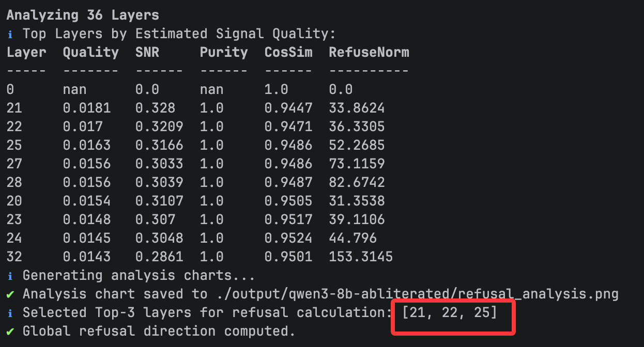Click the Quality value 0.0181 in layer 21 row
Image resolution: width=644 pixels, height=347 pixels.
coord(86,108)
